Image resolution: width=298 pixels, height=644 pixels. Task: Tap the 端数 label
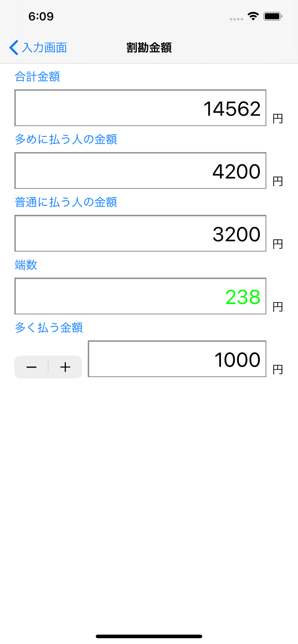click(26, 265)
